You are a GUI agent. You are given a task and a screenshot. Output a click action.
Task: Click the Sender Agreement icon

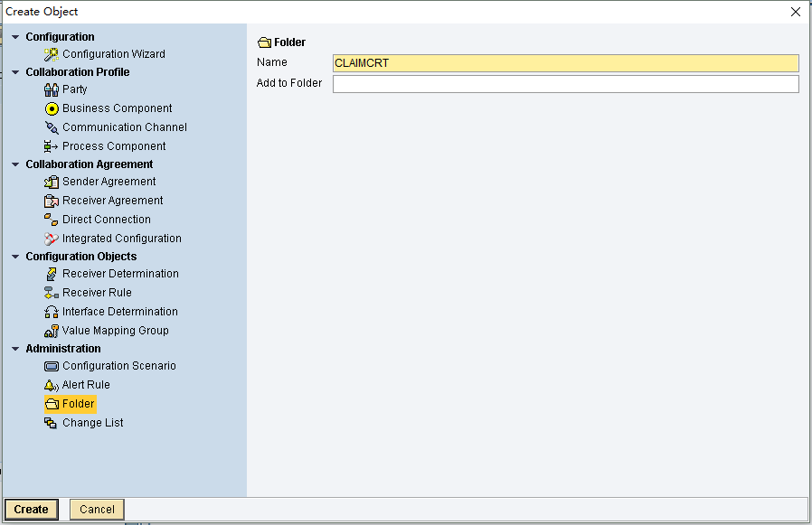52,182
